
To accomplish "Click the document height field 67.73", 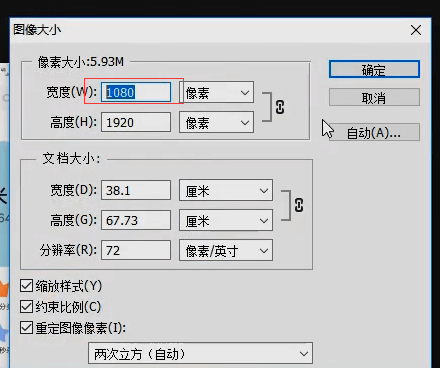I will click(136, 220).
